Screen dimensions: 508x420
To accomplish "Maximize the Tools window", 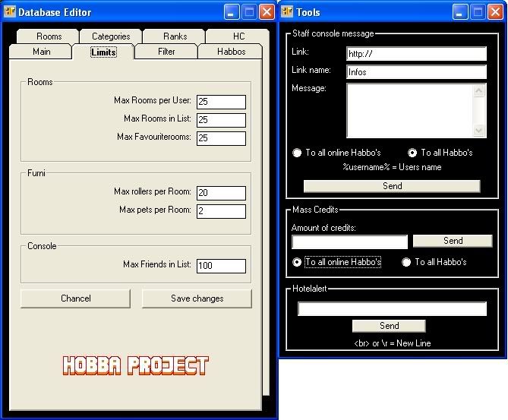I will click(478, 12).
